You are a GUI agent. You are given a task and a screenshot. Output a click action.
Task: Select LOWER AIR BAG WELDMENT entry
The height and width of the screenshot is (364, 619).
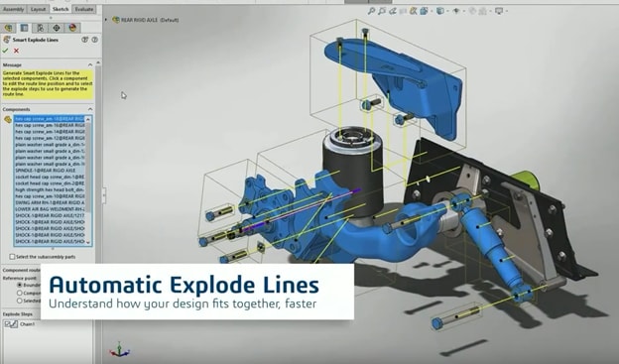[50, 209]
